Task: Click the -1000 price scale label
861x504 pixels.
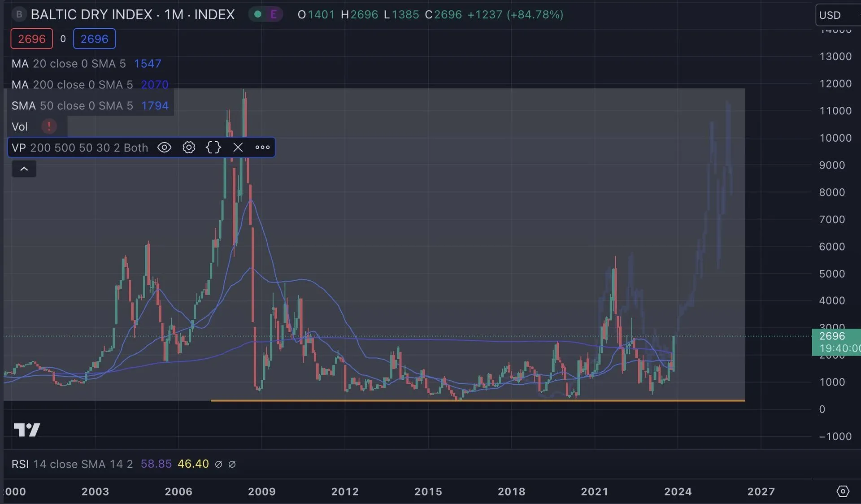Action: click(x=835, y=437)
